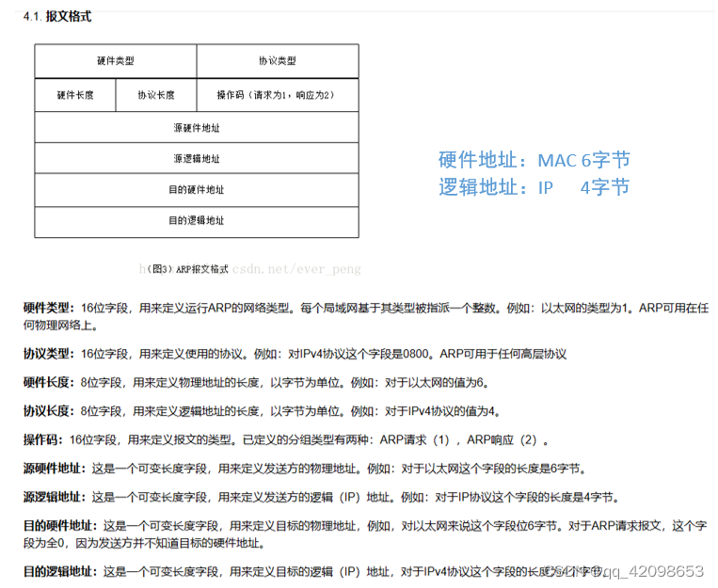Select the '源逻辑地址' table row

[x=197, y=158]
